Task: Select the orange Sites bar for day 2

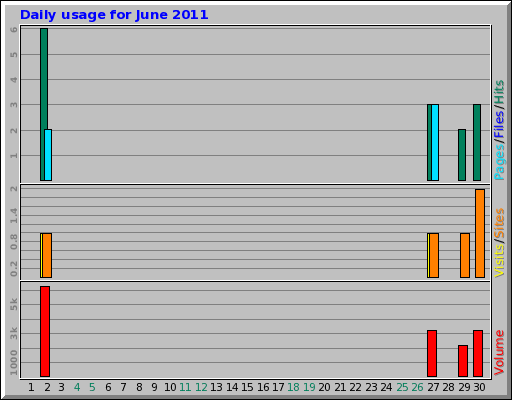Action: 47,255
